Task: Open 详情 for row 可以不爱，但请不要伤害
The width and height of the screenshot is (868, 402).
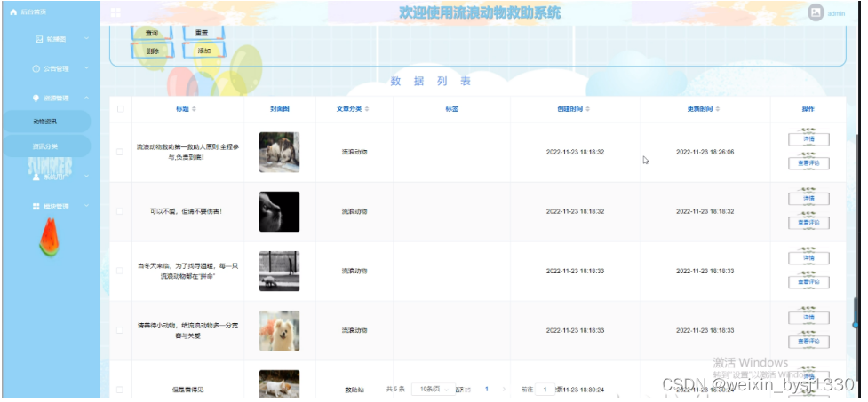Action: [x=808, y=199]
